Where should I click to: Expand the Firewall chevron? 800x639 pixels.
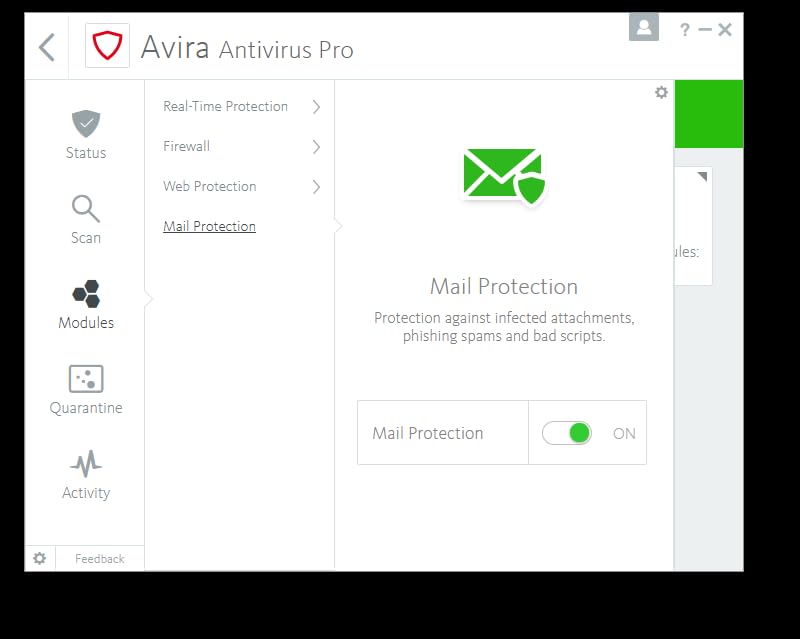(316, 147)
